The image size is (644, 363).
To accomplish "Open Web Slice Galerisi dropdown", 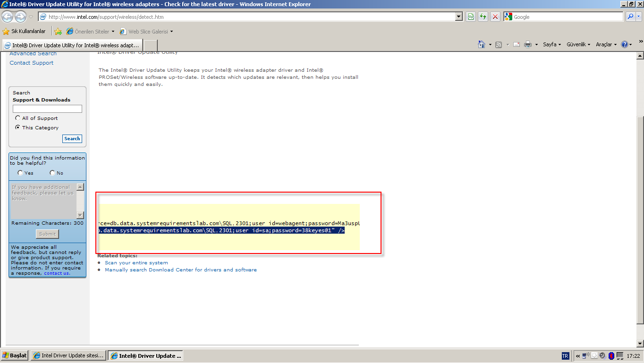I will [146, 32].
